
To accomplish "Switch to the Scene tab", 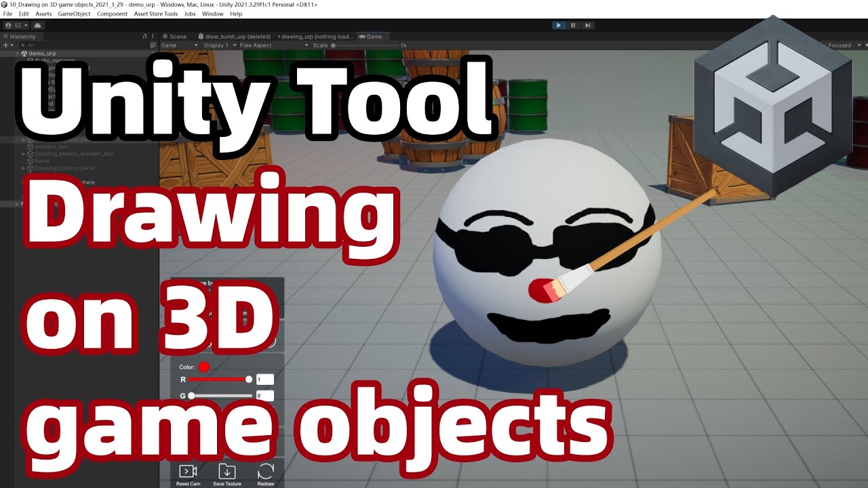I will point(175,37).
